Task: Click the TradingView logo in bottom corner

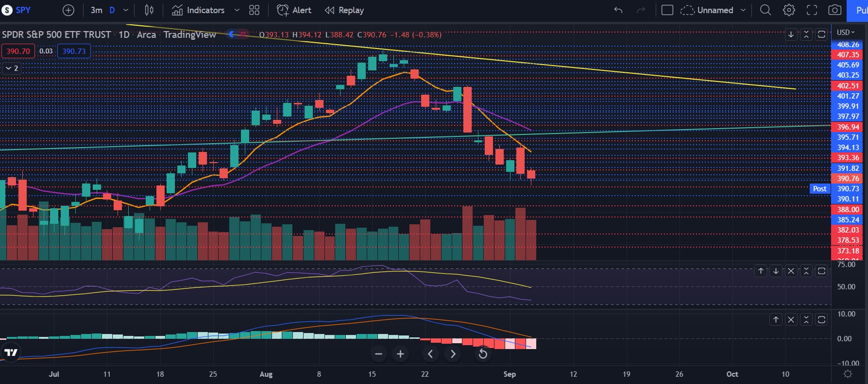Action: 11,352
